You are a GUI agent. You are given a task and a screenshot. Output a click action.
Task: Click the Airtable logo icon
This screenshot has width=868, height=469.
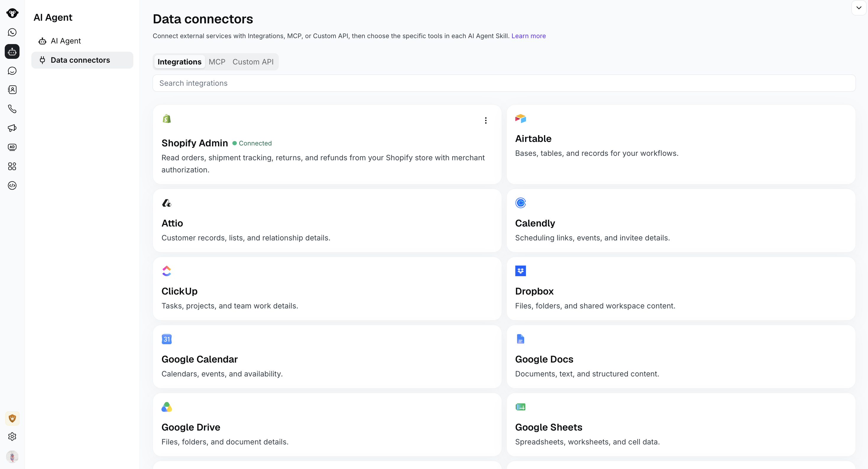click(x=521, y=119)
